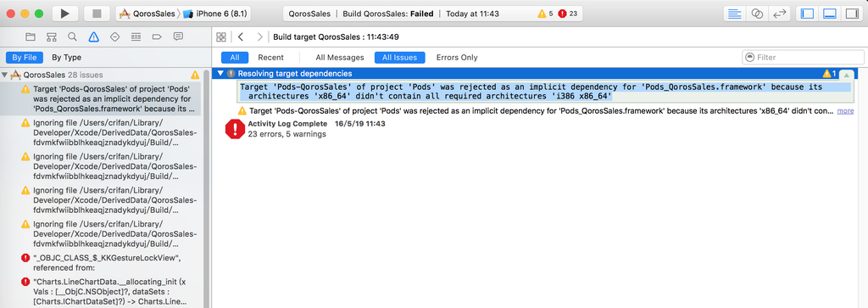868x308 pixels.
Task: Stop the running task
Action: click(97, 14)
